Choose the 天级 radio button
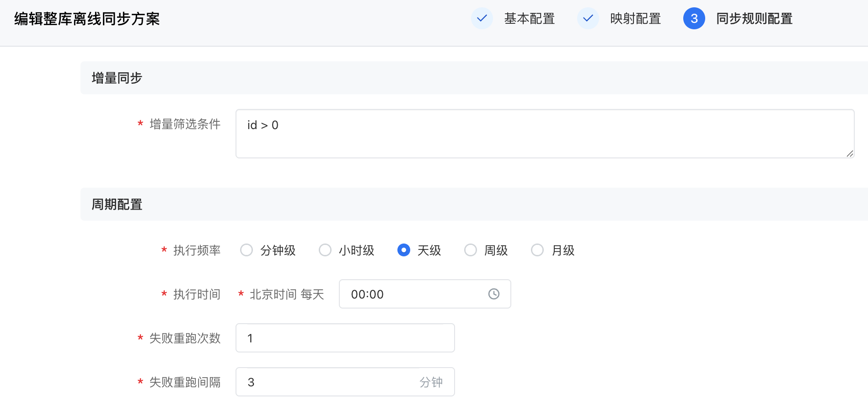 (404, 250)
